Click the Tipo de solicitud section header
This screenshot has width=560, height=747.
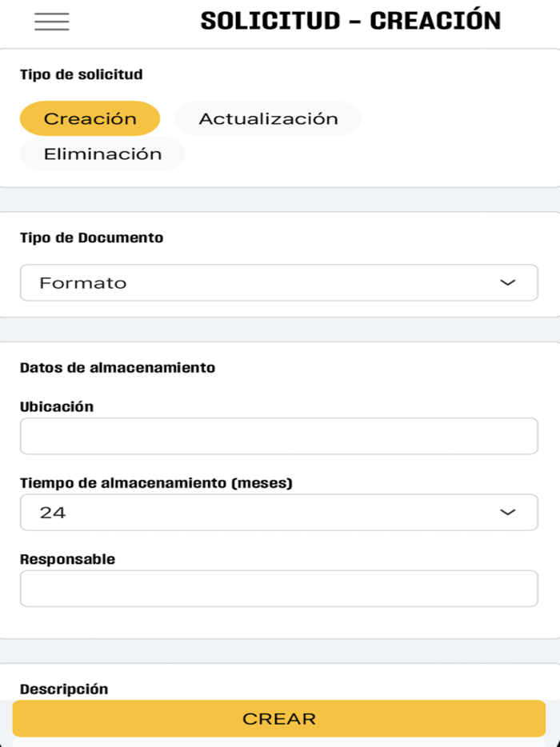click(x=80, y=74)
